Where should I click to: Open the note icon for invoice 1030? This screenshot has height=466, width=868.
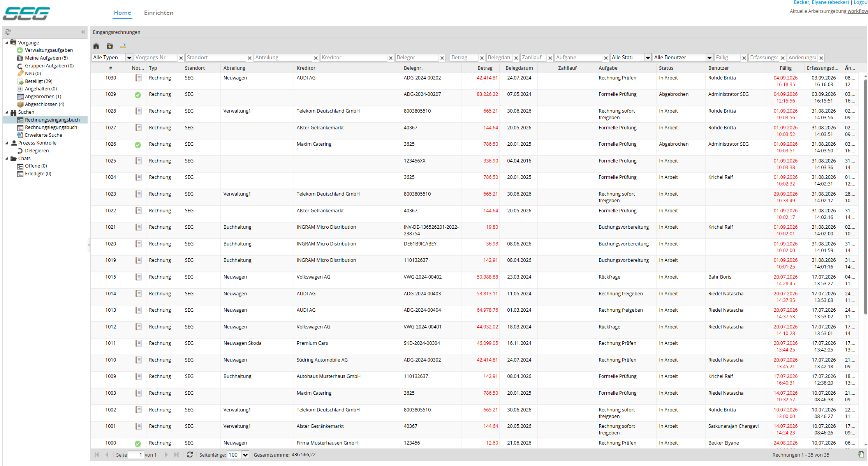click(x=138, y=78)
